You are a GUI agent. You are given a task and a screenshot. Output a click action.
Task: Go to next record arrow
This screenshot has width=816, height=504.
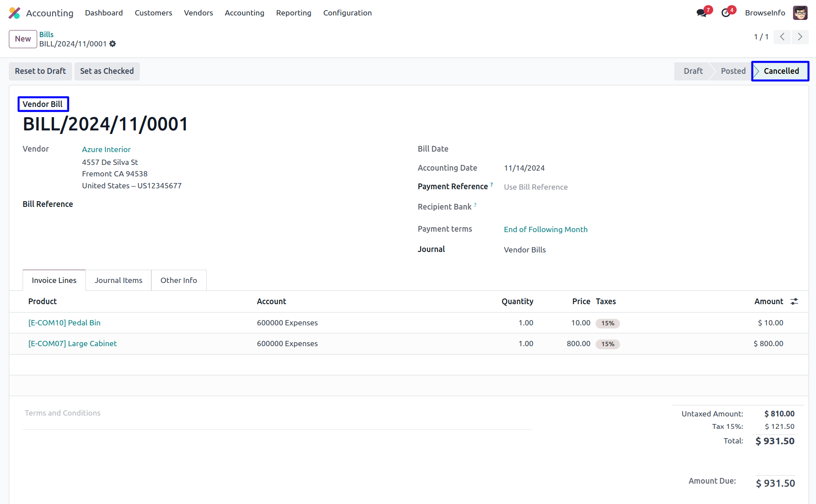click(800, 37)
